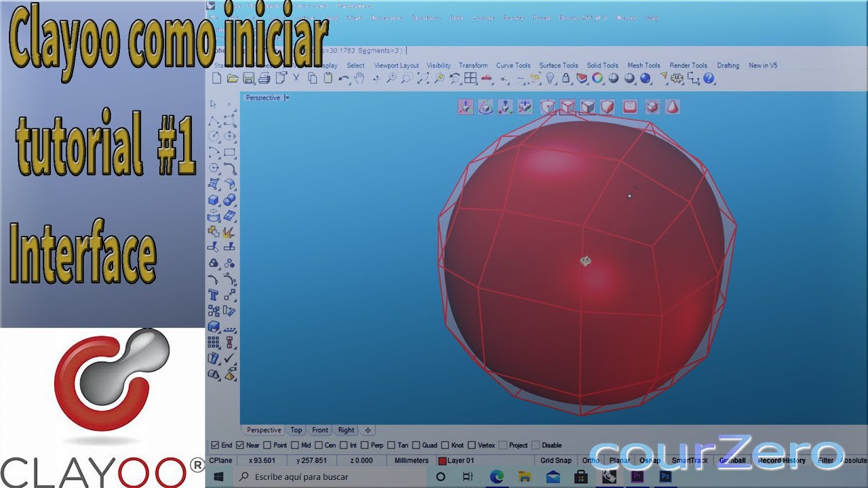Toggle the Near osnap checkbox
868x488 pixels.
pyautogui.click(x=240, y=445)
